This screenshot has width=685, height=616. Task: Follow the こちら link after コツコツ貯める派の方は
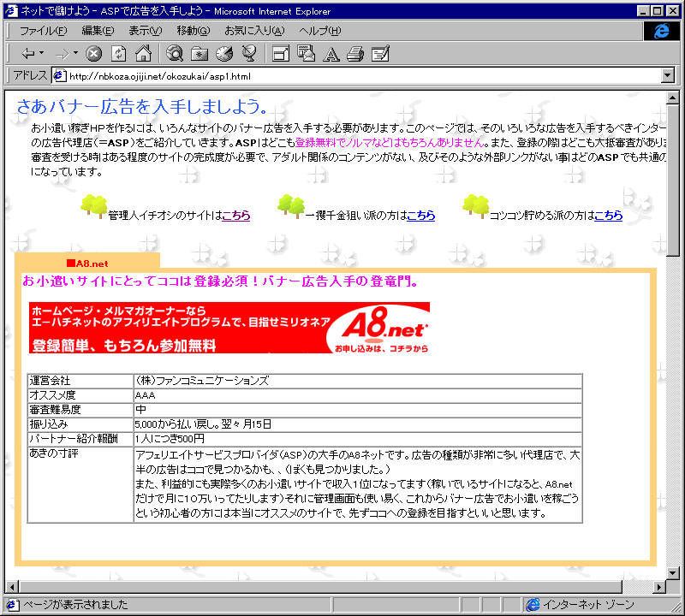point(608,216)
